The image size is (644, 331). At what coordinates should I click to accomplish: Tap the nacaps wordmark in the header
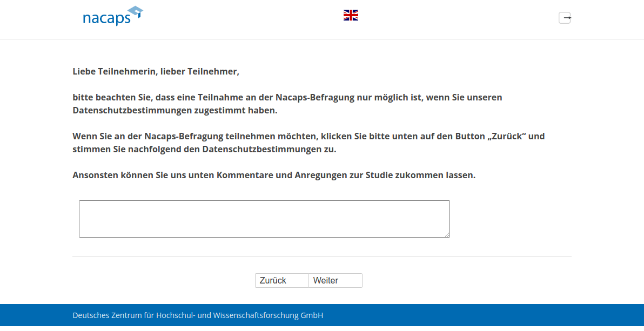click(x=106, y=18)
